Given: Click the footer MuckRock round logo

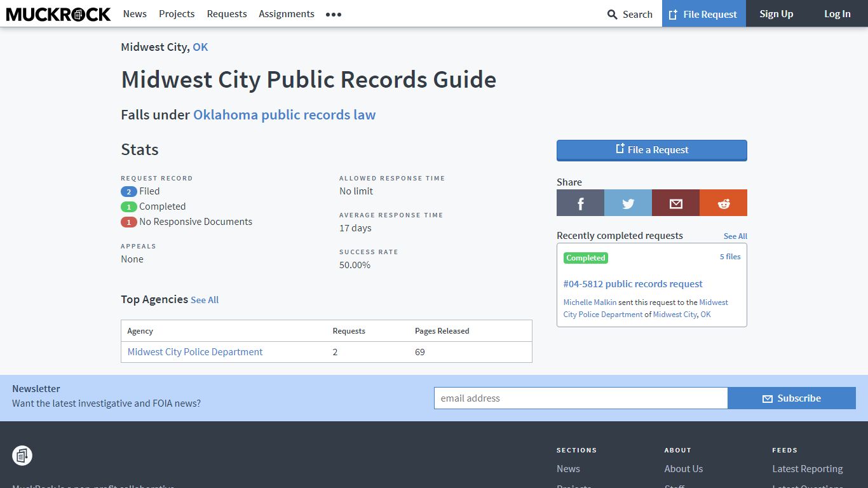Looking at the screenshot, I should coord(22,456).
